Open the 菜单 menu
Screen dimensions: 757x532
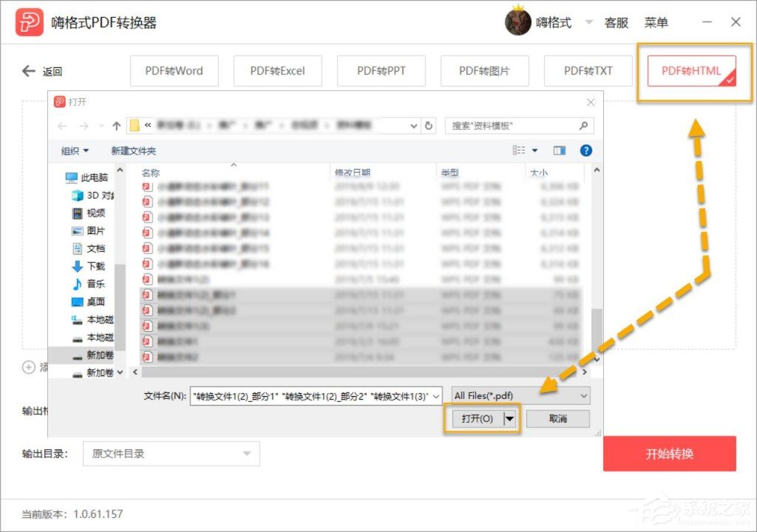pyautogui.click(x=656, y=21)
